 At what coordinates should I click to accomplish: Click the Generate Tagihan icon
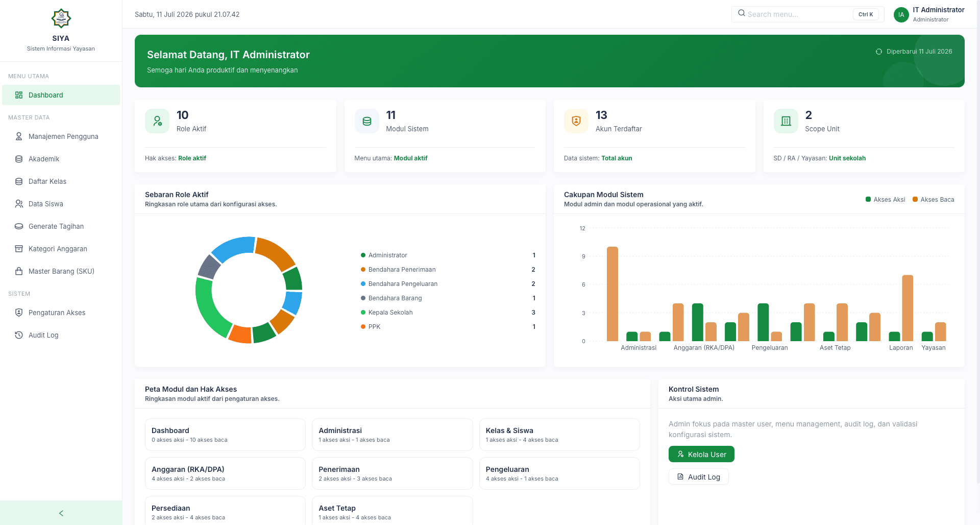pyautogui.click(x=19, y=226)
